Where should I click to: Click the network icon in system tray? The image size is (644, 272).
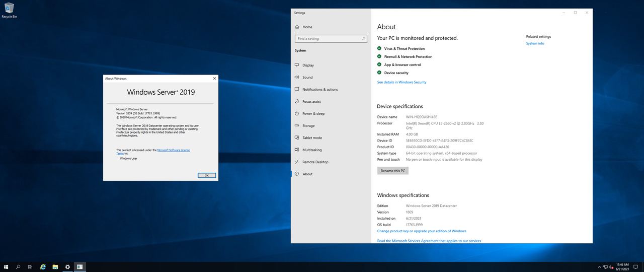click(x=604, y=266)
